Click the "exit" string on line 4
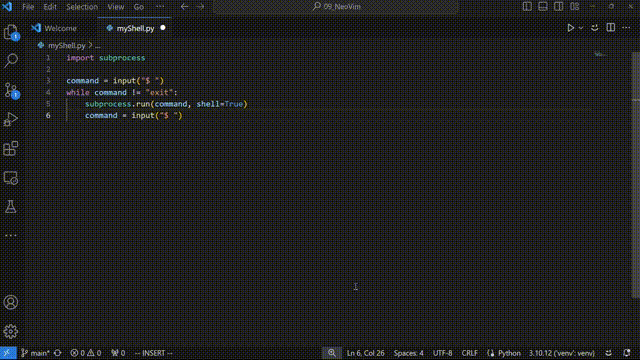Screen dimensions: 640x360 159,92
